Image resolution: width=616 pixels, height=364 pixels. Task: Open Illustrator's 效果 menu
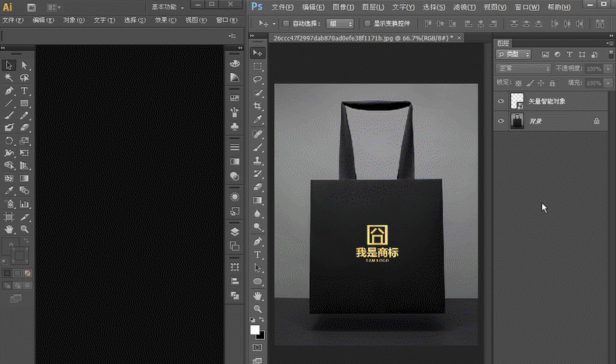165,19
